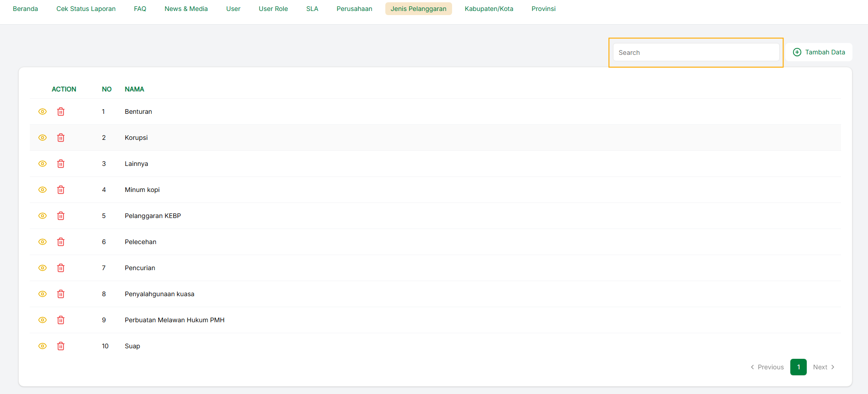This screenshot has width=868, height=394.
Task: Delete the Pelecehan entry via trash icon
Action: coord(61,242)
